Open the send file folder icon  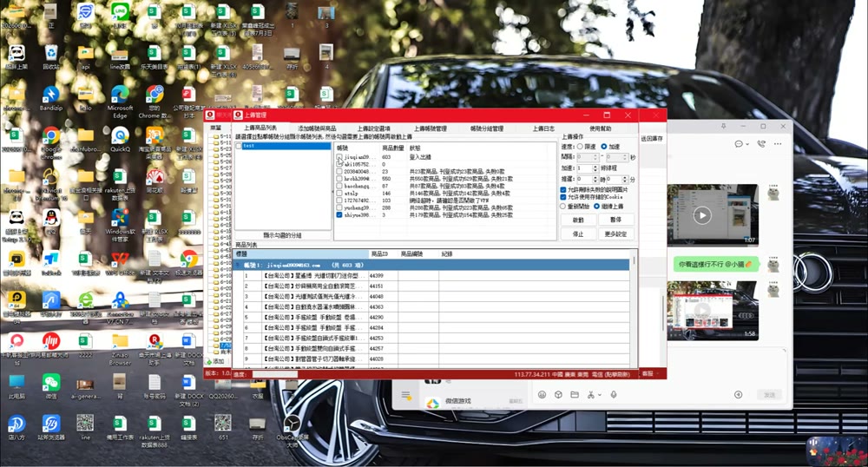(x=575, y=394)
